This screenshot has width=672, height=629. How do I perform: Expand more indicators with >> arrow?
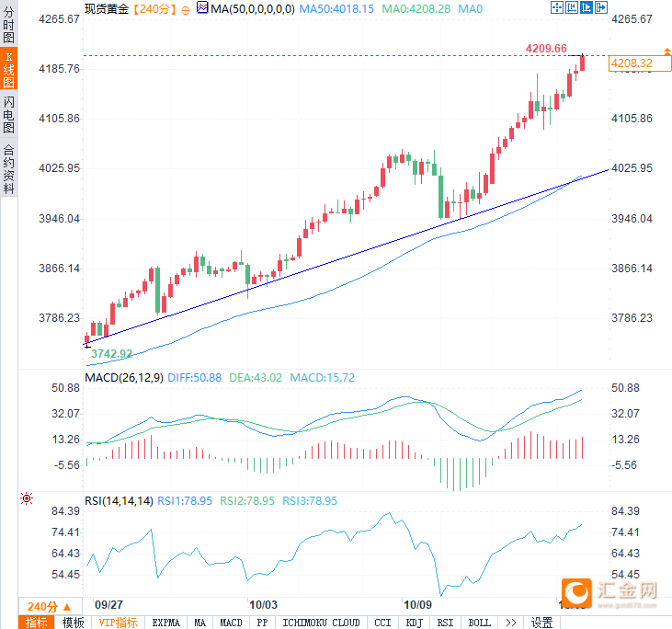510,623
